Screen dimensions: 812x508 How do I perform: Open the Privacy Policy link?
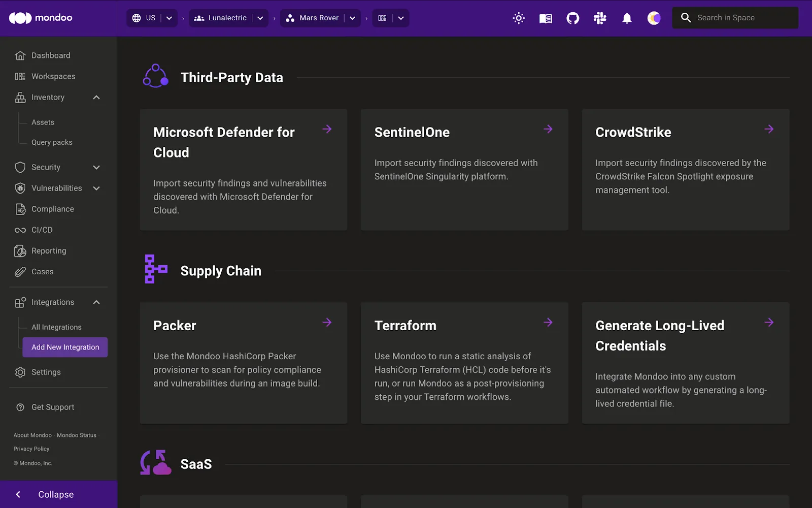coord(31,449)
